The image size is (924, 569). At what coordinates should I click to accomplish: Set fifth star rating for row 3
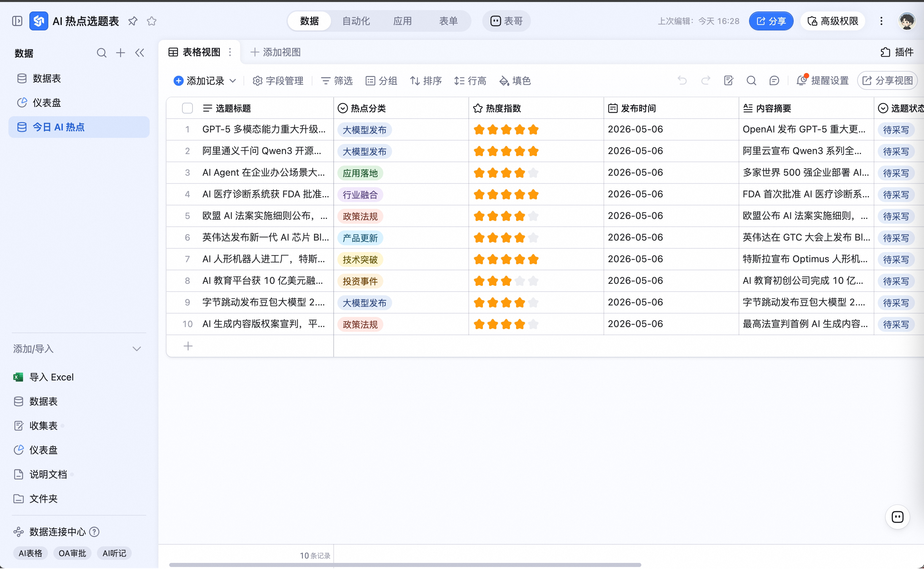point(533,173)
